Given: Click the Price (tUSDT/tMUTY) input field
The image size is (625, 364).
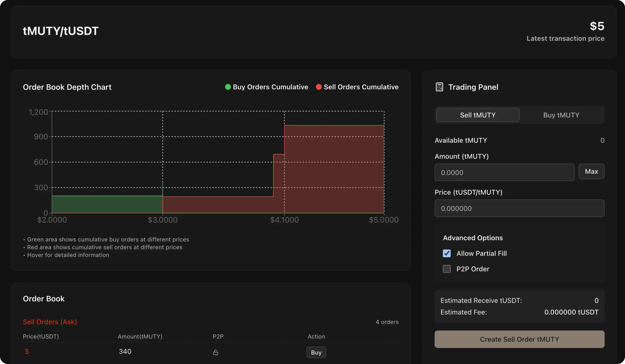Looking at the screenshot, I should tap(519, 208).
